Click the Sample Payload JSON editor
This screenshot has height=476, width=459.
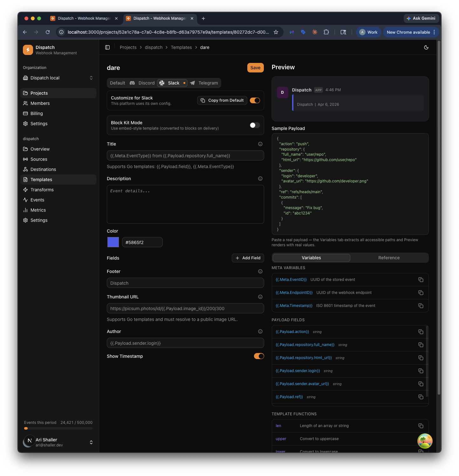(350, 184)
